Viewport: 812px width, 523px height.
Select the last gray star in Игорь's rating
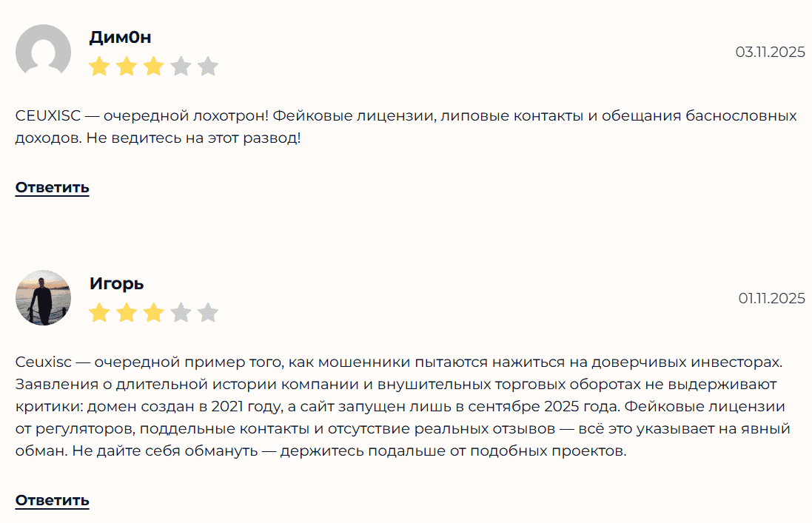[x=207, y=312]
